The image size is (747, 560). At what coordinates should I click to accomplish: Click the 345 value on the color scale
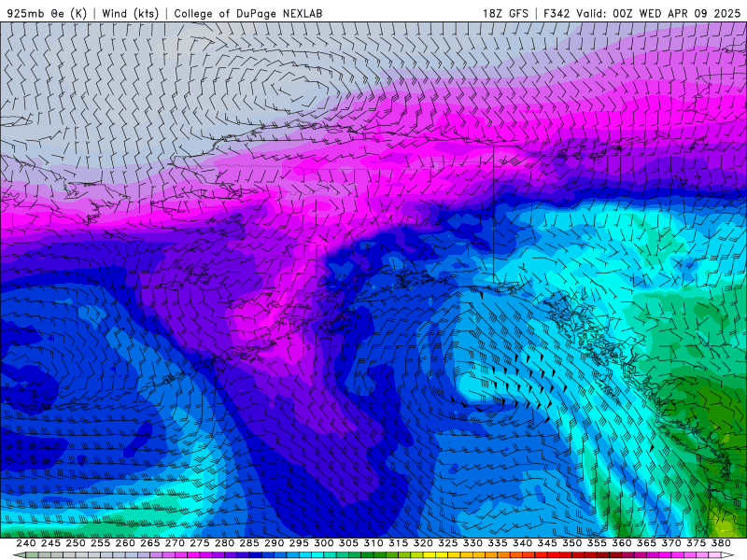[x=547, y=543]
